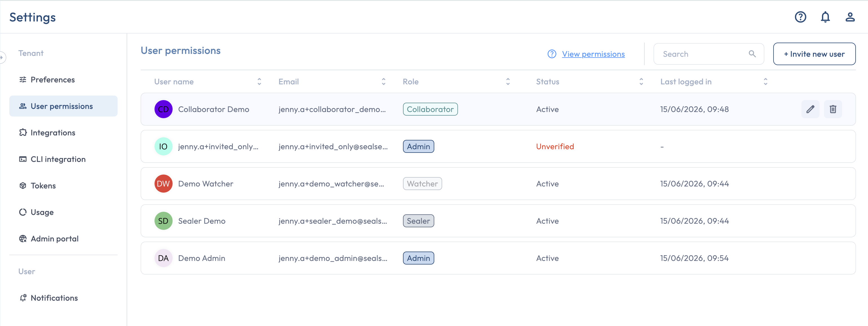
Task: Open the user account profile icon
Action: click(850, 17)
